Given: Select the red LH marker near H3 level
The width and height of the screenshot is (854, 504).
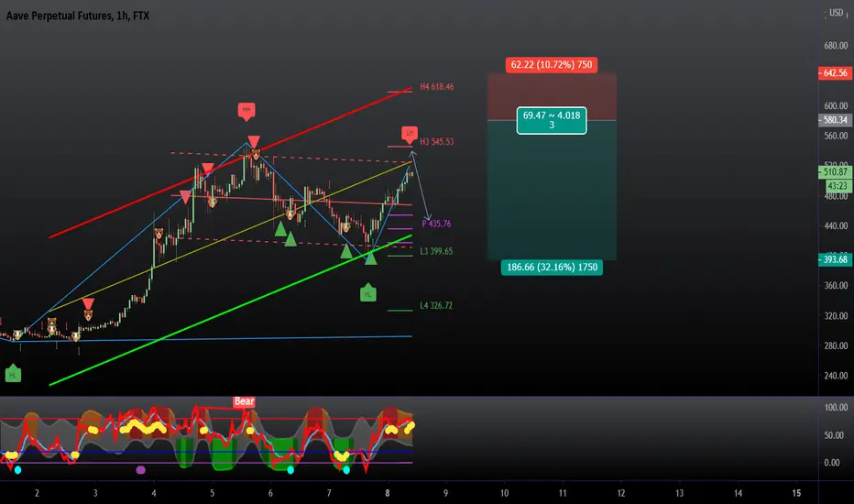Looking at the screenshot, I should 410,134.
